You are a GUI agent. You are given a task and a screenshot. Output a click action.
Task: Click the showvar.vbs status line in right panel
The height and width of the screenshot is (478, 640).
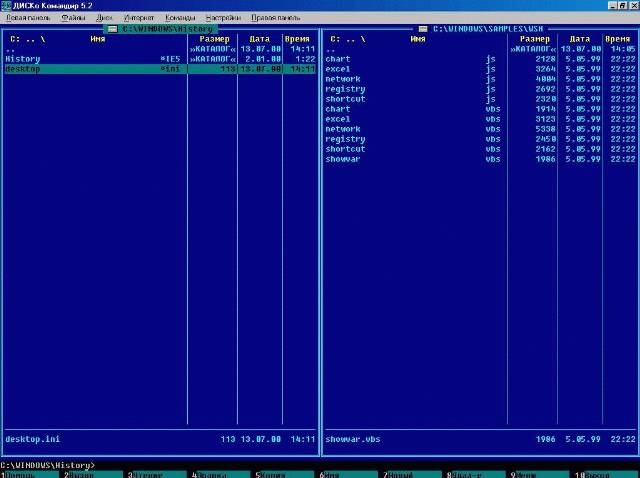(x=481, y=440)
